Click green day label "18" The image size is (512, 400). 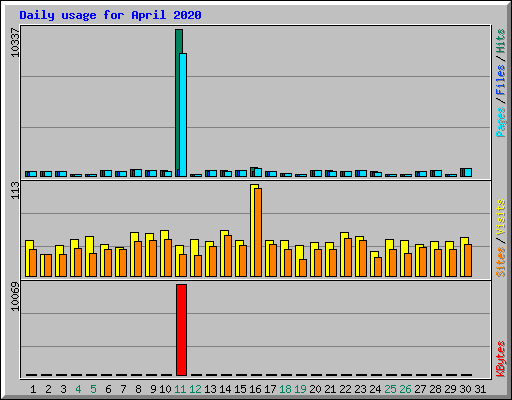(x=285, y=389)
